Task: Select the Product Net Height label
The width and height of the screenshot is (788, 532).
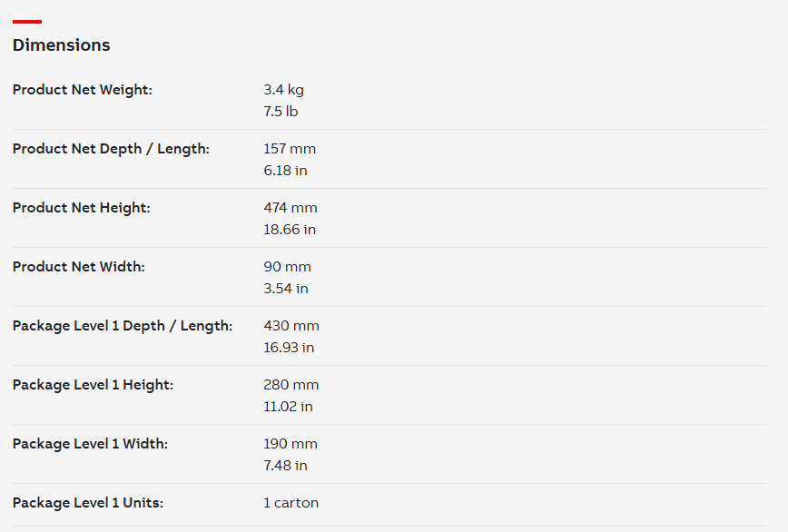Action: coord(82,208)
